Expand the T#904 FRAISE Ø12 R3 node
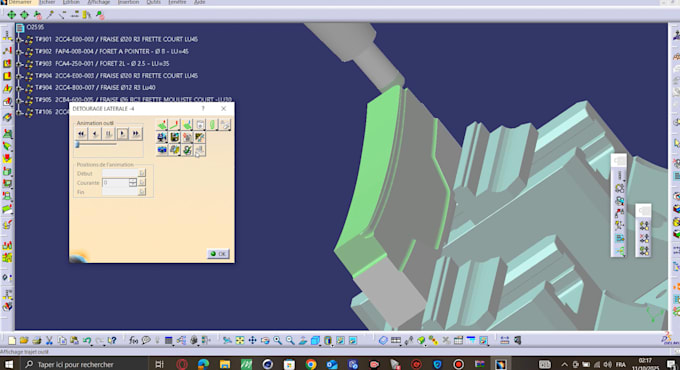The height and width of the screenshot is (370, 680). [19, 88]
